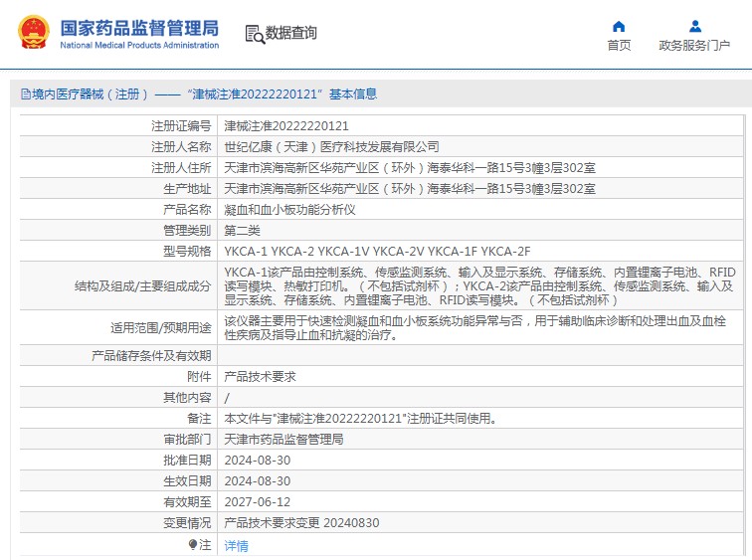Click the lightbulb icon beside 注

[x=193, y=545]
